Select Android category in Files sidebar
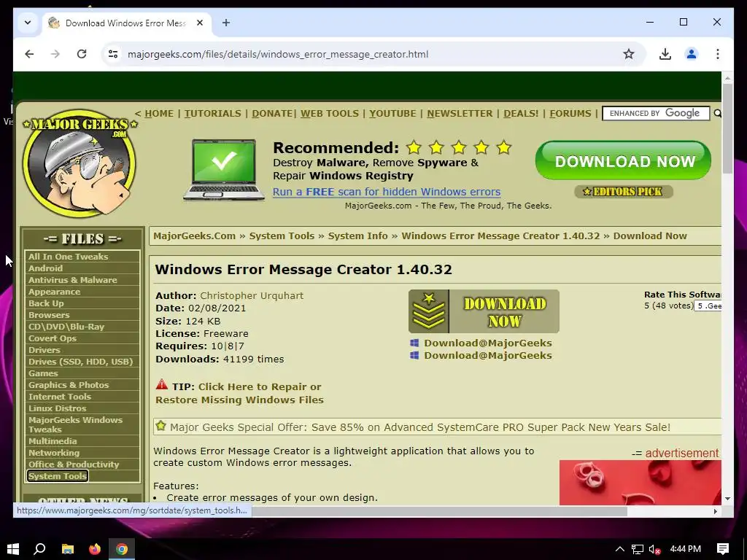This screenshot has height=560, width=747. coord(45,268)
